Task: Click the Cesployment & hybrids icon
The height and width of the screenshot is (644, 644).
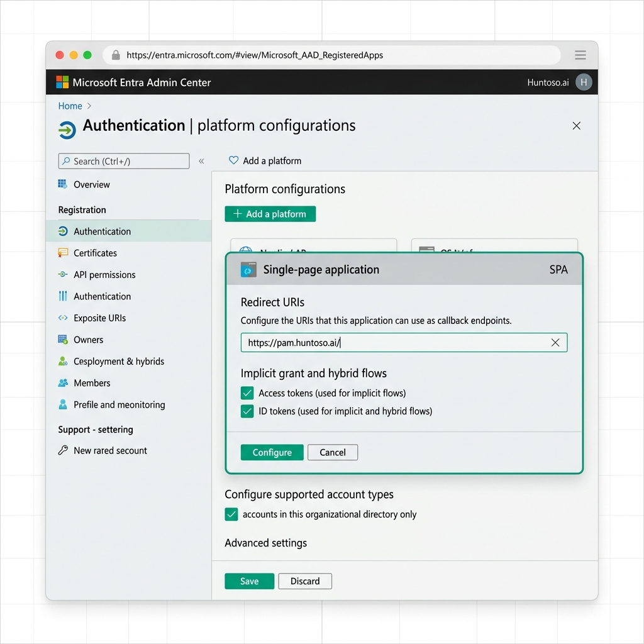Action: tap(63, 361)
